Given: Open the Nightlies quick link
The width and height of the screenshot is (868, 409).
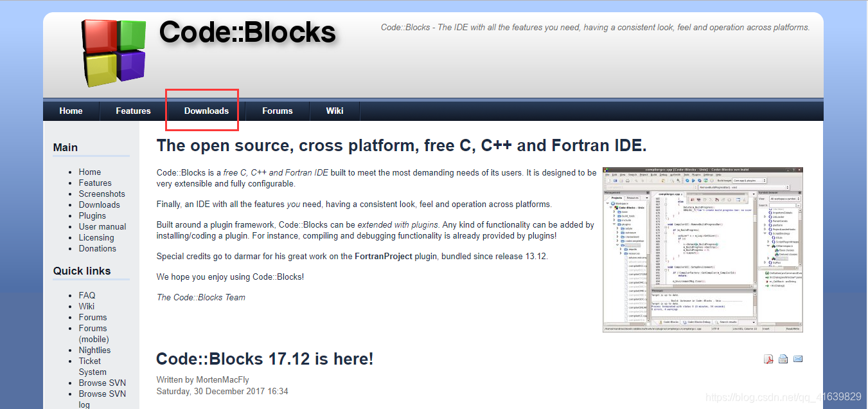Looking at the screenshot, I should click(95, 350).
